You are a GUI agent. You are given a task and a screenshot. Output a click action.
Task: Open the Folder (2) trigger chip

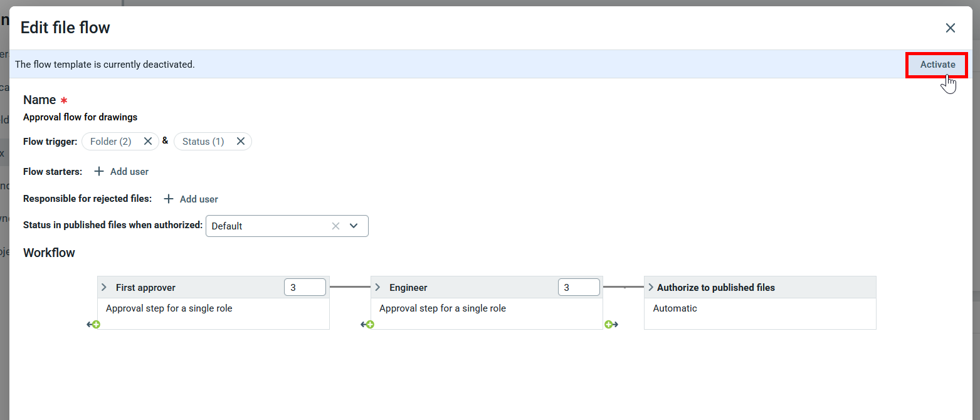pyautogui.click(x=111, y=142)
